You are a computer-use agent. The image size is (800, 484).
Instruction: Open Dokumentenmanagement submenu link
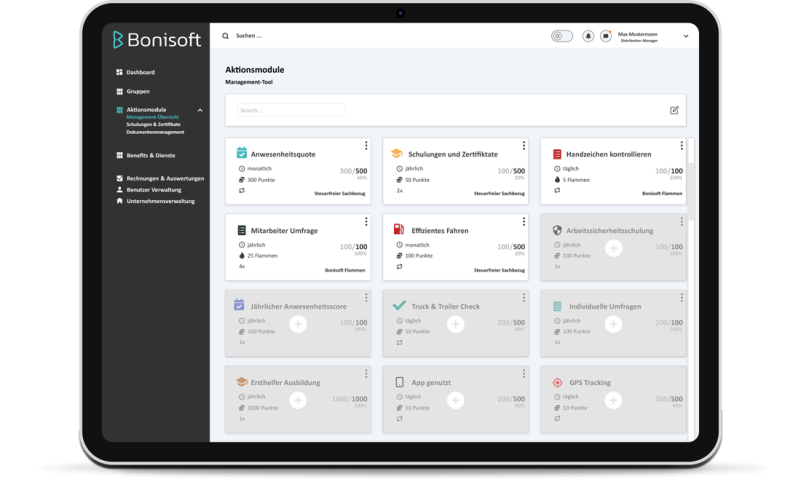(x=155, y=132)
